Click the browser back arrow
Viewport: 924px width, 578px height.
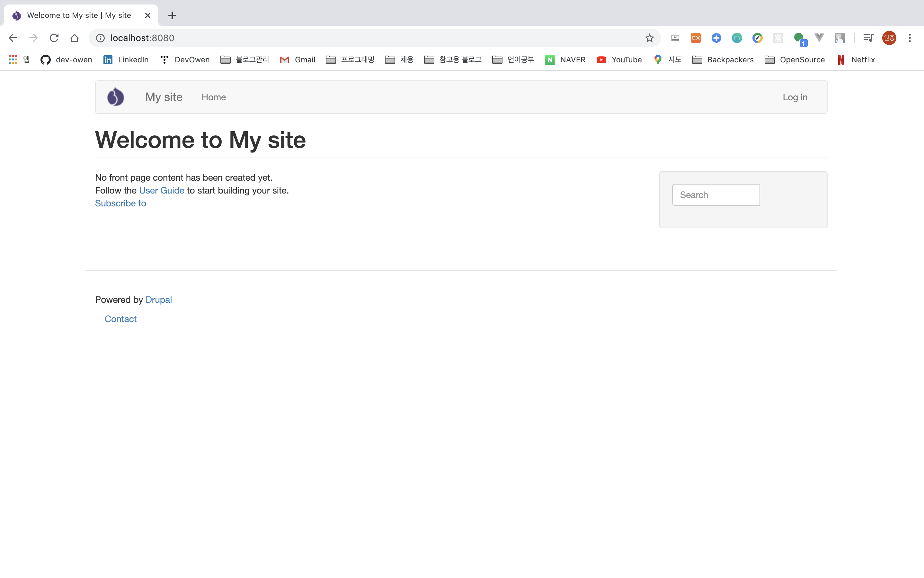point(13,38)
